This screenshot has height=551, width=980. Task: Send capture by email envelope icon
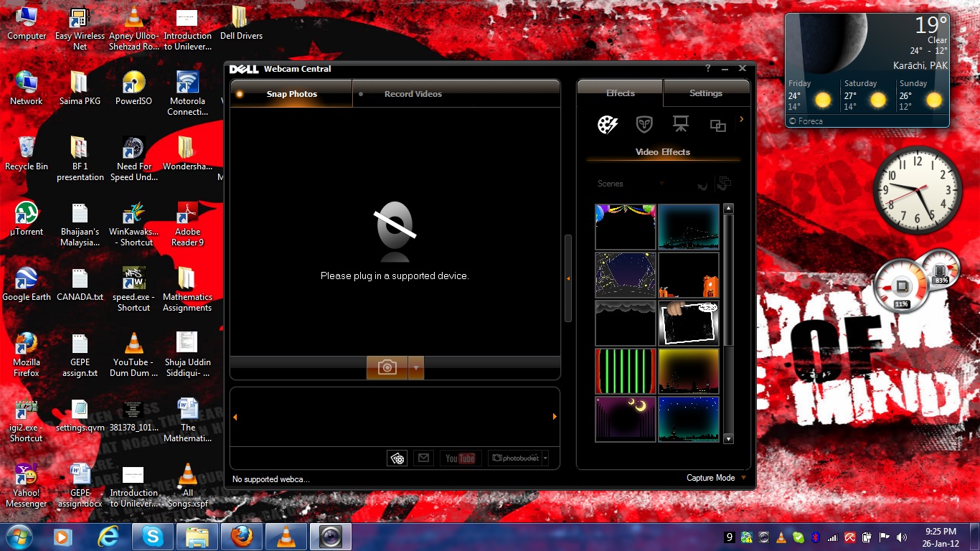(x=424, y=458)
